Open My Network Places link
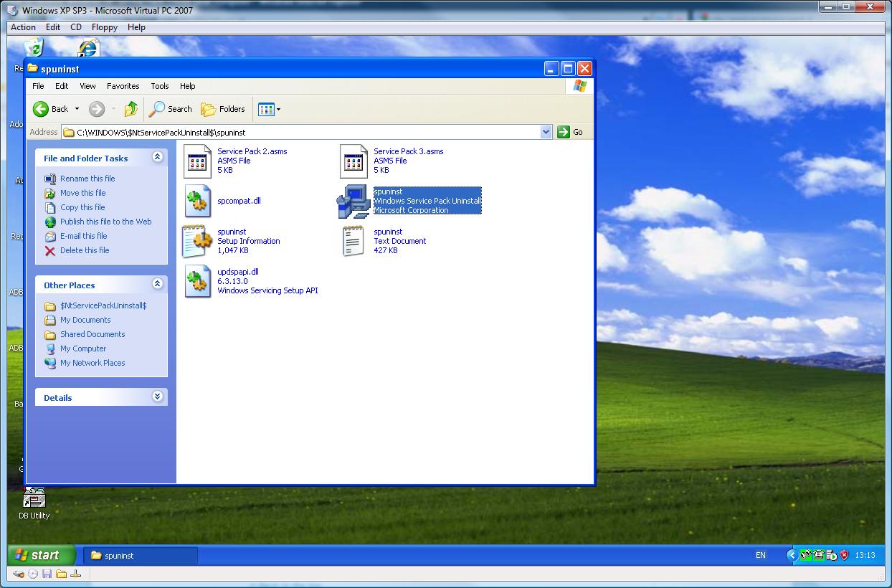The height and width of the screenshot is (588, 892). coord(92,363)
